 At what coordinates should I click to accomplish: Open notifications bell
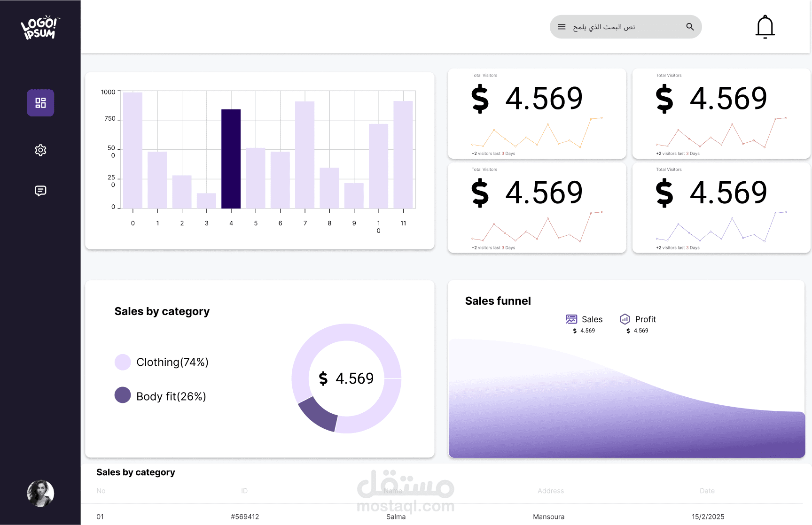(x=765, y=27)
